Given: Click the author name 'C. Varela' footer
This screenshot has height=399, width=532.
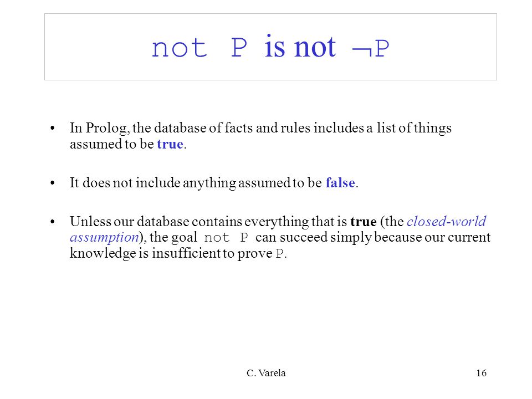Looking at the screenshot, I should pyautogui.click(x=267, y=373).
